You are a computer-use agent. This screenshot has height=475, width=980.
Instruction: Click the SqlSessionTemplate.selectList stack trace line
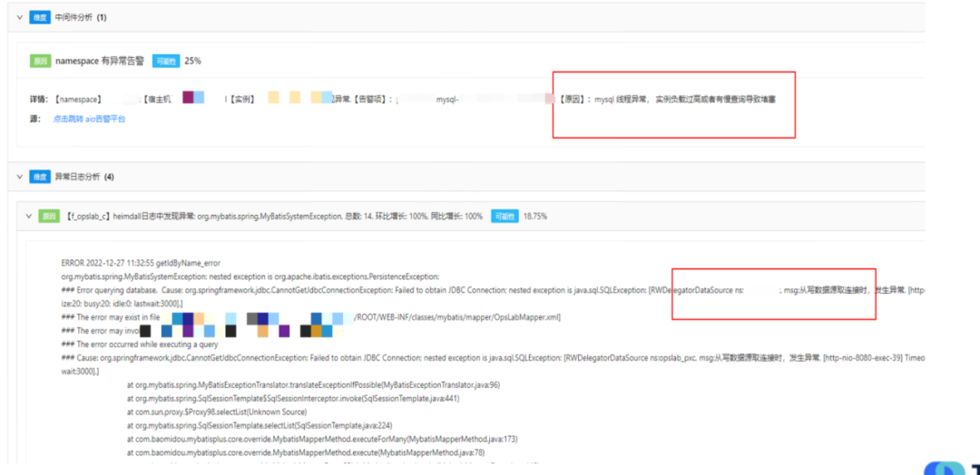(x=260, y=426)
